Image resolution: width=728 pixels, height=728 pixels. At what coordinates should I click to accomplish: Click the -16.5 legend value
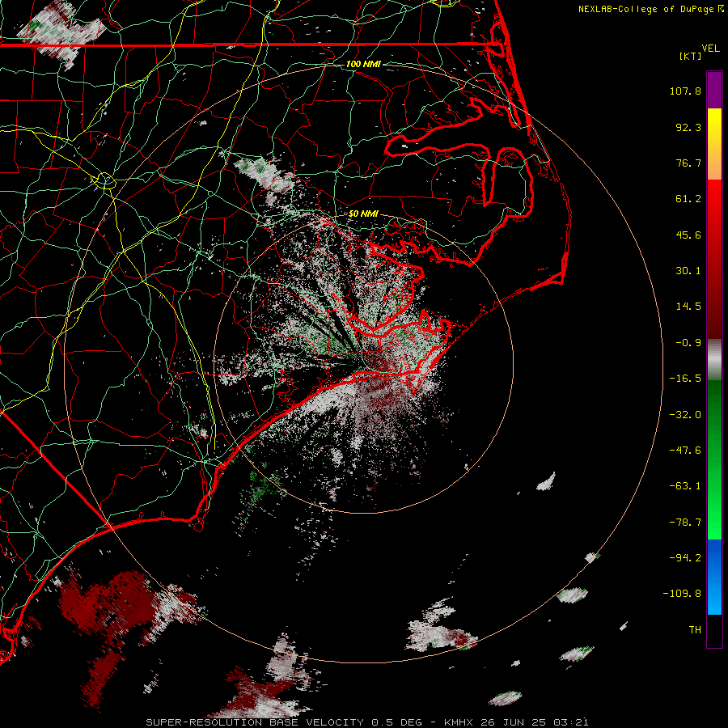685,379
